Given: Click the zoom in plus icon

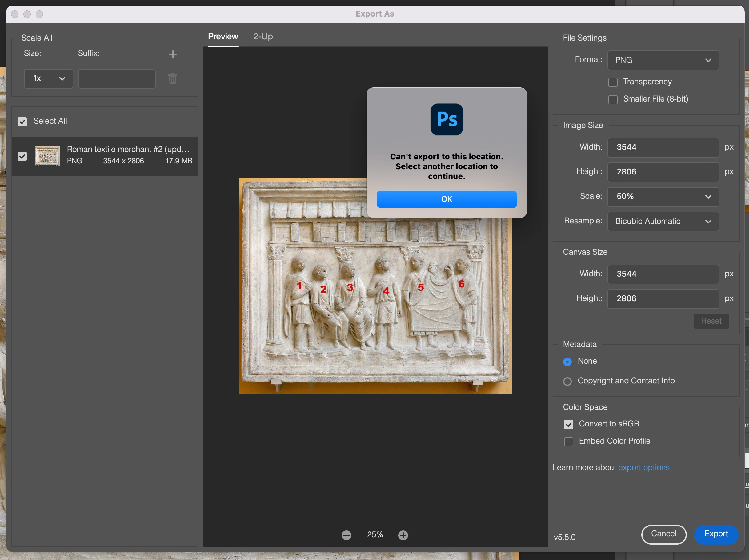Looking at the screenshot, I should coord(403,535).
